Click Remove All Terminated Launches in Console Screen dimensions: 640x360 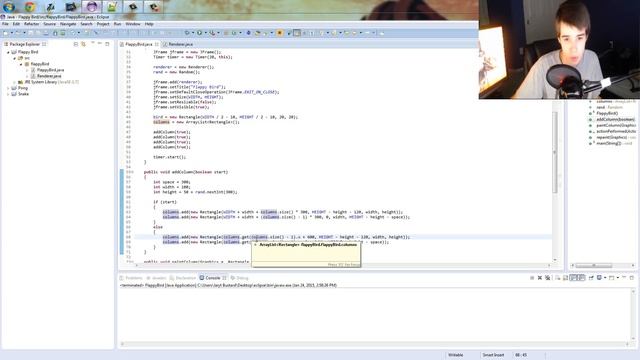click(547, 278)
